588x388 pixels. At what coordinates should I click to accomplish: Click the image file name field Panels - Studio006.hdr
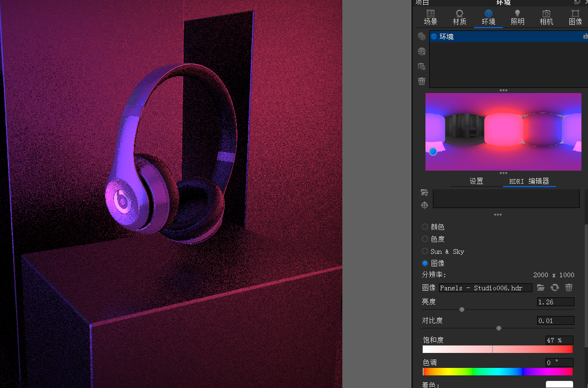[485, 288]
